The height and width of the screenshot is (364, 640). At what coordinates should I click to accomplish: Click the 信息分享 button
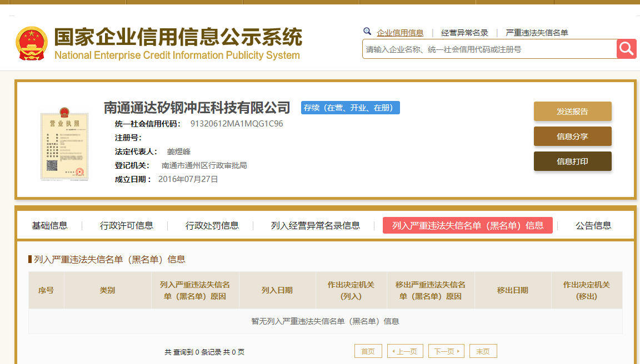pos(573,136)
